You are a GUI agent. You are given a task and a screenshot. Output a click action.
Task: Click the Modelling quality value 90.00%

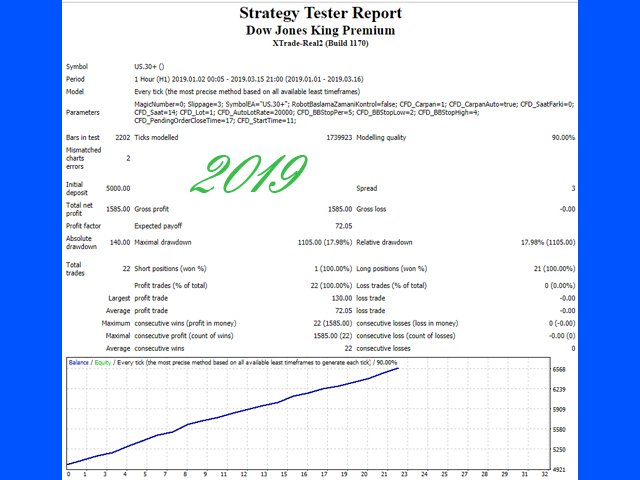coord(563,138)
